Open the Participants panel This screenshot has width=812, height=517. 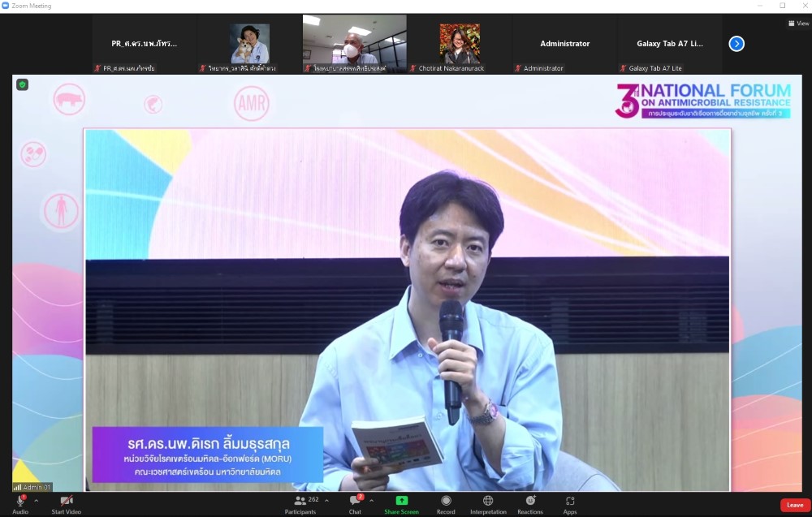coord(300,502)
